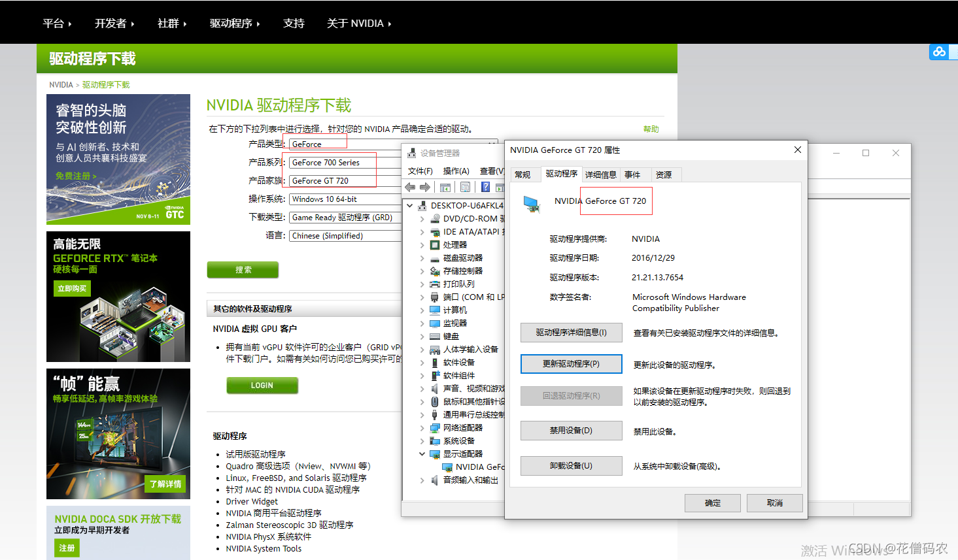Click 键盘 keyboard icon

tap(435, 336)
